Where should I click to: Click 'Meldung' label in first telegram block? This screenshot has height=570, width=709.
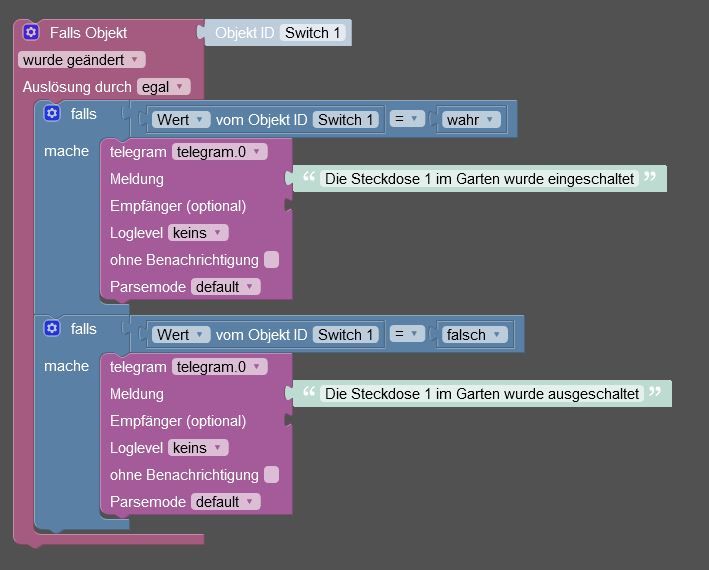[x=137, y=179]
